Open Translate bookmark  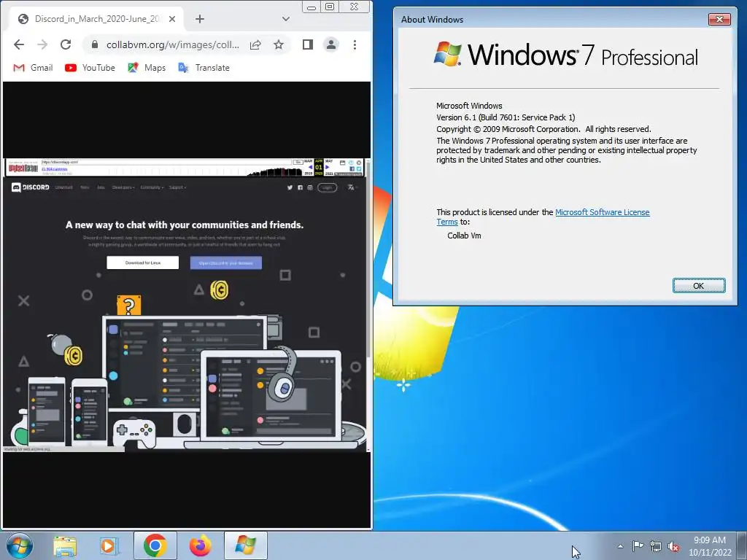click(204, 68)
